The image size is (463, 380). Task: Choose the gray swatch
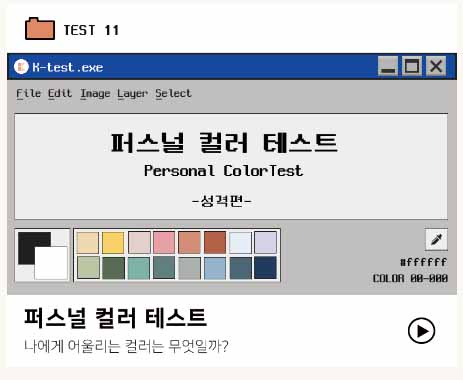(x=189, y=268)
